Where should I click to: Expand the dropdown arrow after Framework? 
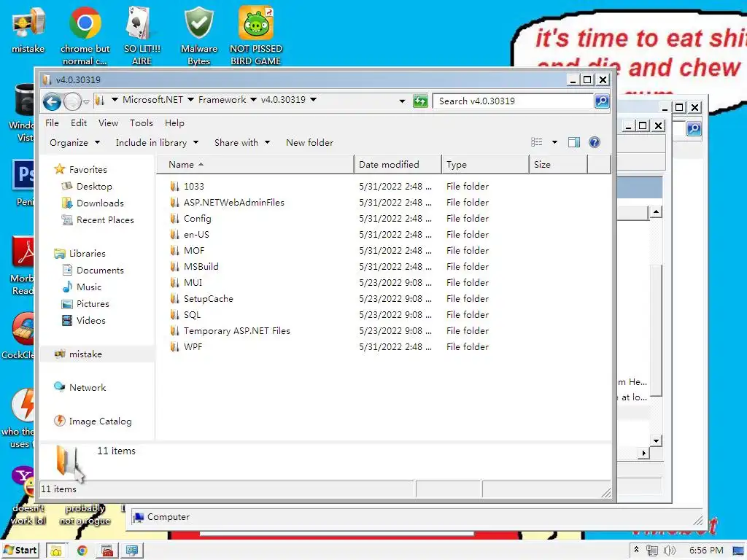point(253,99)
